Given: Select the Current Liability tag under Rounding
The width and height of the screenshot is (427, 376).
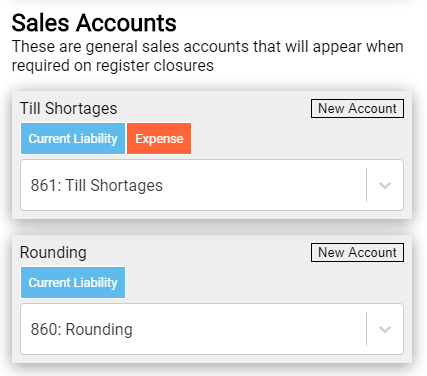Looking at the screenshot, I should (73, 282).
